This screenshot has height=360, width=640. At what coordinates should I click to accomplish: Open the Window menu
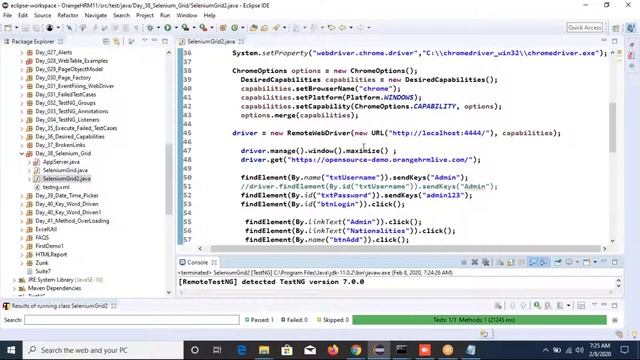[x=187, y=15]
